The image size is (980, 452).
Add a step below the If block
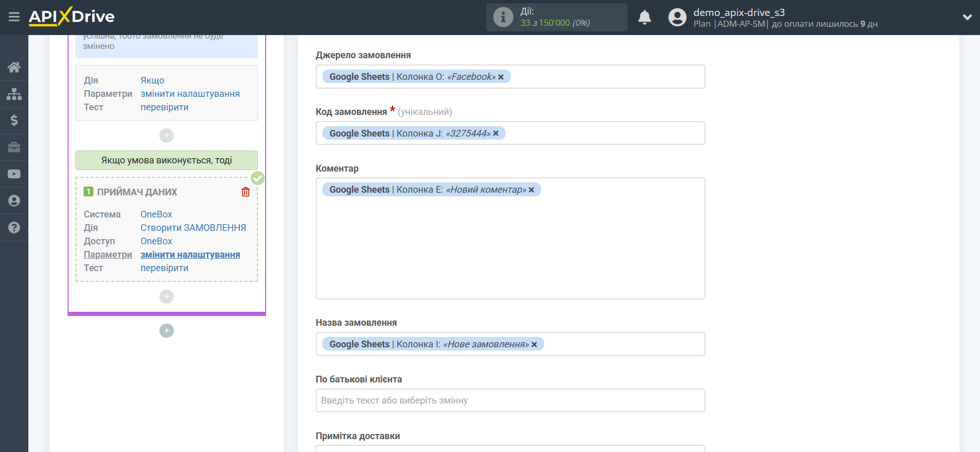[167, 136]
